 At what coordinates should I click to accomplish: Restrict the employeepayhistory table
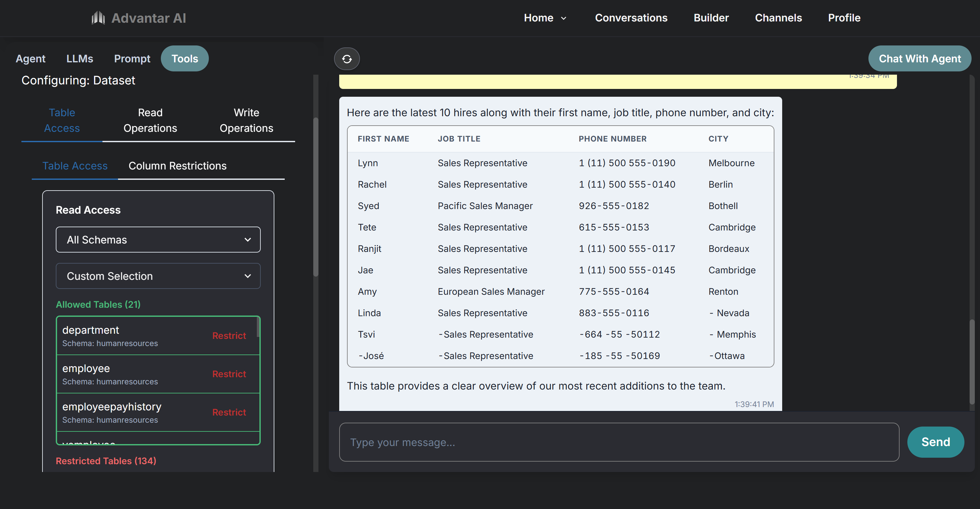click(x=229, y=412)
